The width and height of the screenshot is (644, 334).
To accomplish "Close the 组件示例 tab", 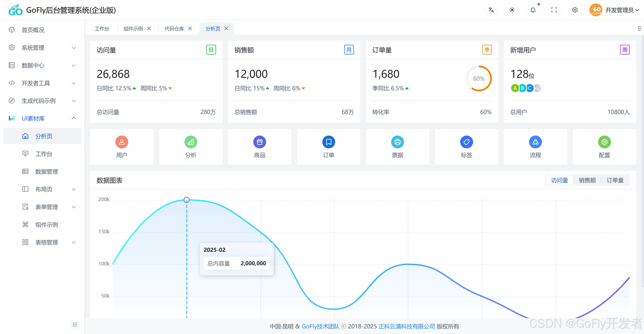I will click(149, 29).
